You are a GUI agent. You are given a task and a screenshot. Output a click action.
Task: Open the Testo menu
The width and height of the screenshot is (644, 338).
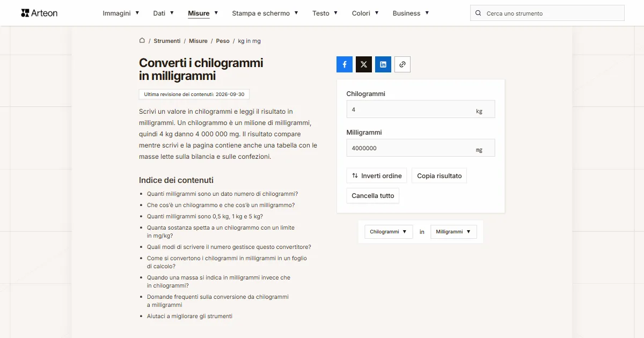click(x=325, y=13)
